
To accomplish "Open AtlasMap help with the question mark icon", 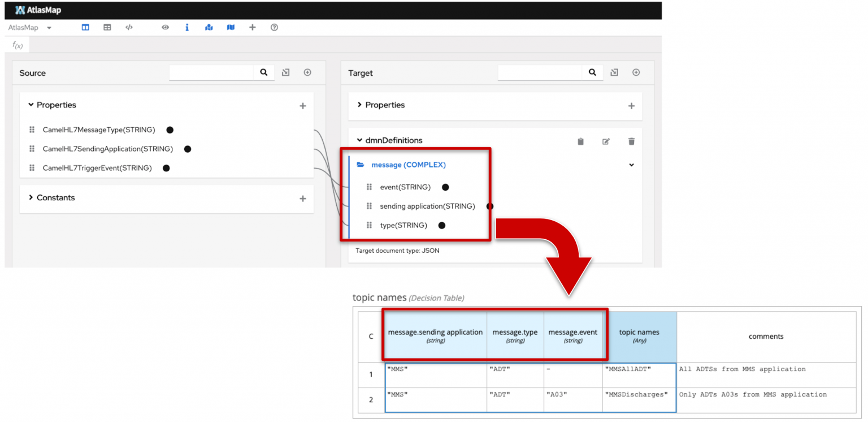I will pyautogui.click(x=274, y=27).
